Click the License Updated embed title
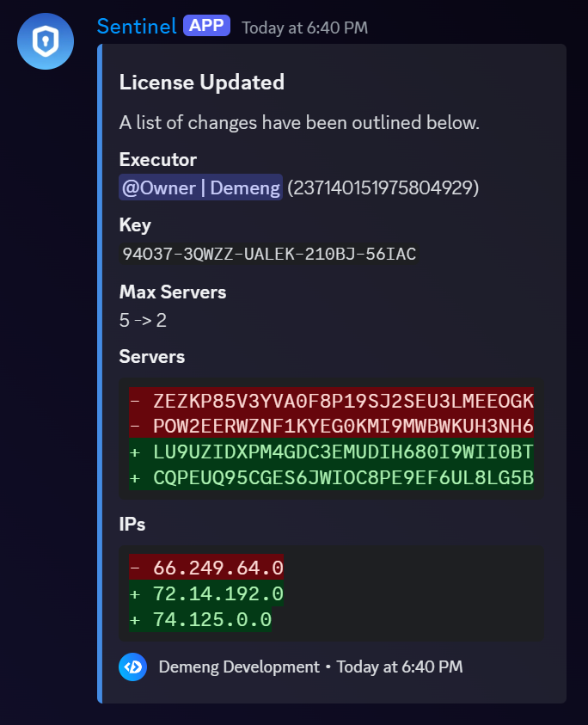The width and height of the screenshot is (588, 725). pos(201,83)
